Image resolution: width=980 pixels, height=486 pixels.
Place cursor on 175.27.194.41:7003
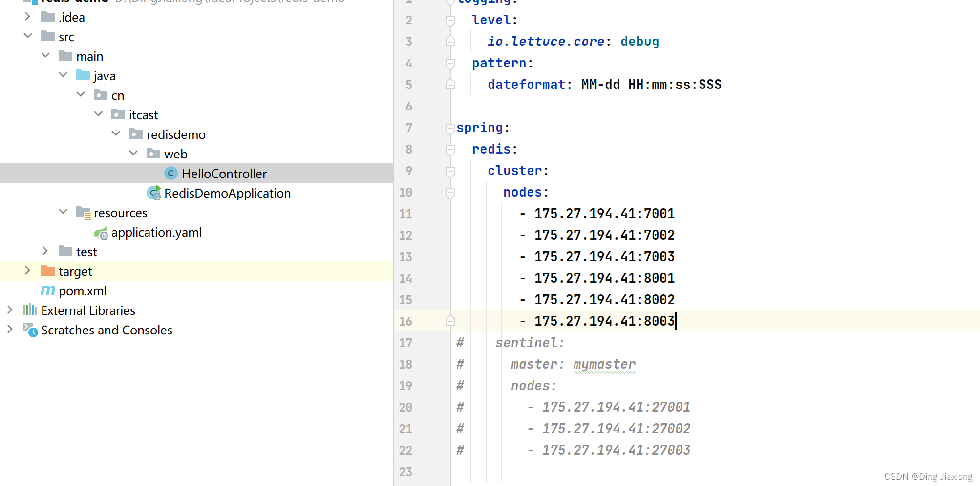point(604,257)
